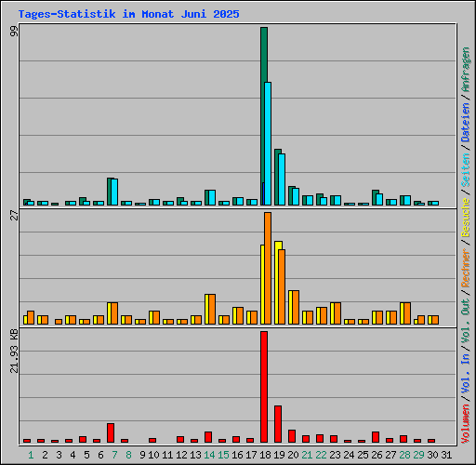The image size is (476, 465).
Task: Click the cyan Seiten bar for day 7
Action: tap(114, 192)
